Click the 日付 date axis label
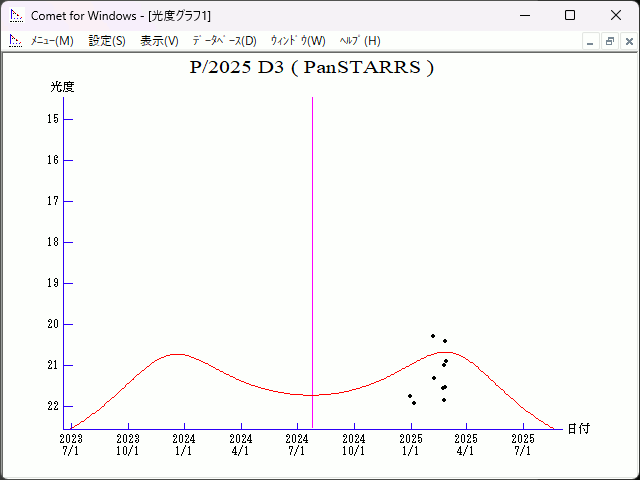The height and width of the screenshot is (480, 640). (x=578, y=429)
